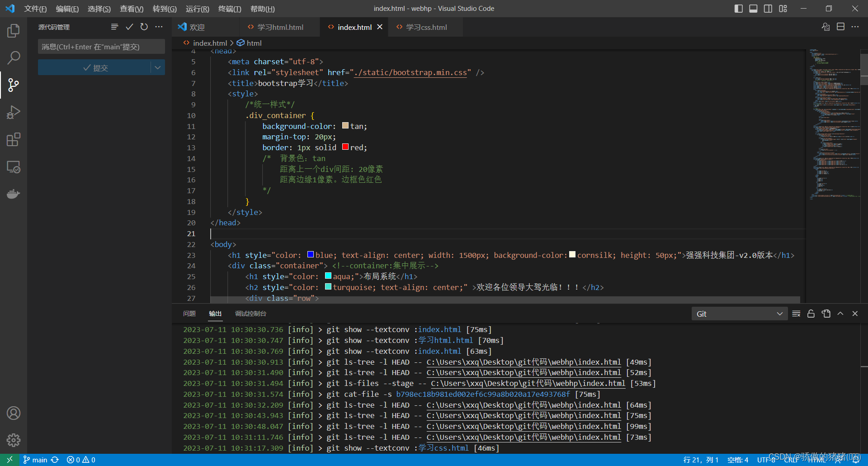Screen dimensions: 868x466
Task: Open the 帮助(H) menu
Action: point(263,9)
